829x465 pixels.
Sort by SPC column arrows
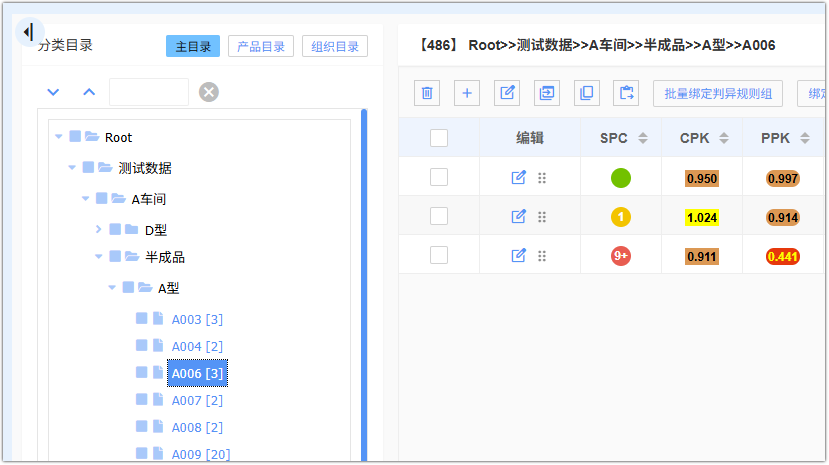(x=643, y=138)
